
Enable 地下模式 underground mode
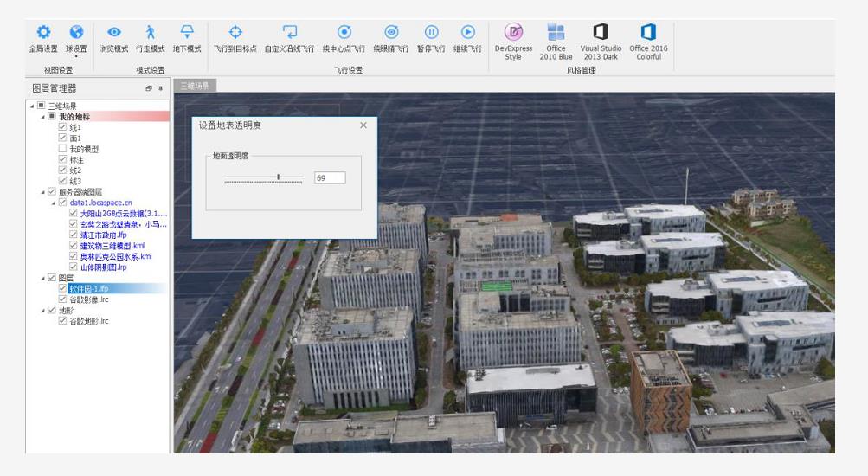tap(187, 39)
